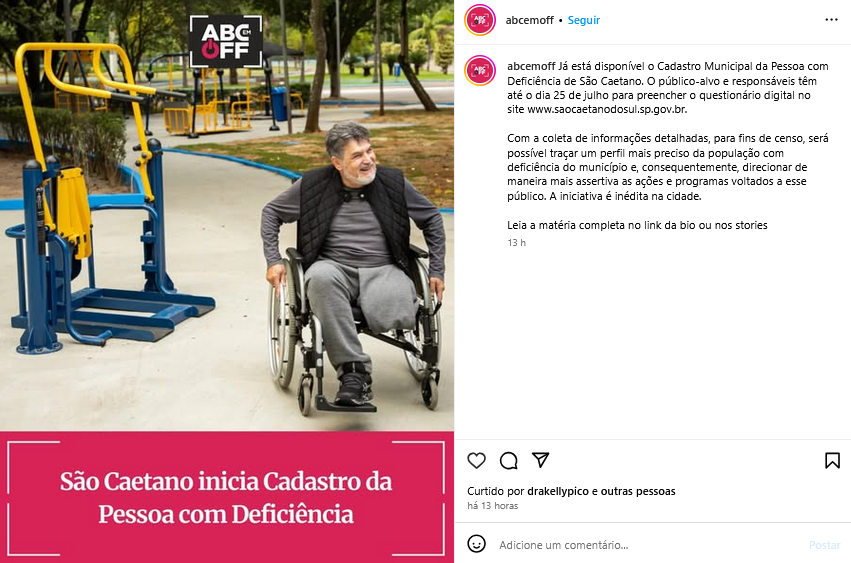Click the há 13 horas post timestamp
The height and width of the screenshot is (563, 851).
[493, 505]
